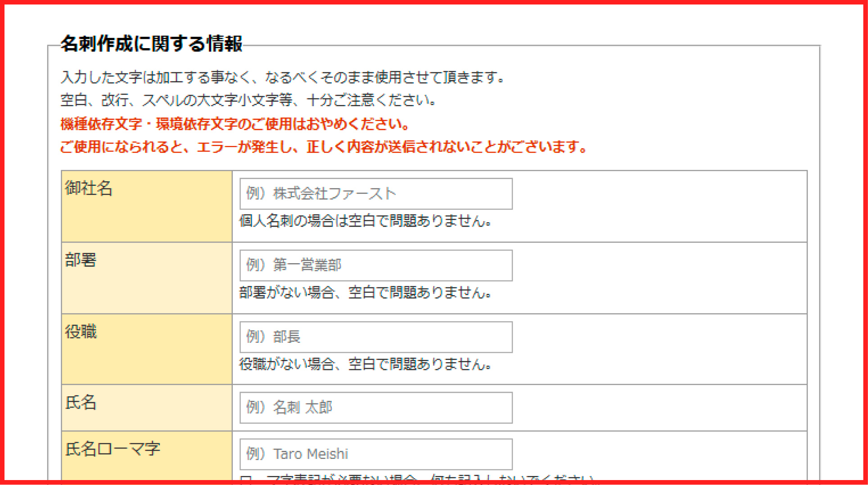The height and width of the screenshot is (485, 868).
Task: Click the 役職がない場合 hint text
Action: click(x=365, y=364)
